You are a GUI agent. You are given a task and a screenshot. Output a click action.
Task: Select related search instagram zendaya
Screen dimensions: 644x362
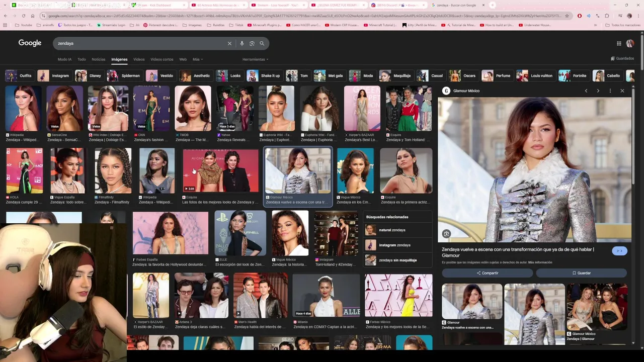[397, 245]
